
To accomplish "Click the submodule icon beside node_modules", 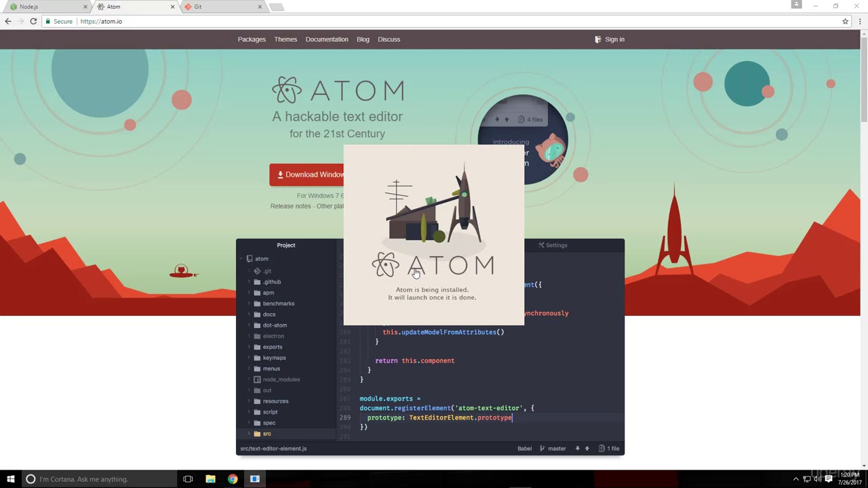I will coord(257,380).
